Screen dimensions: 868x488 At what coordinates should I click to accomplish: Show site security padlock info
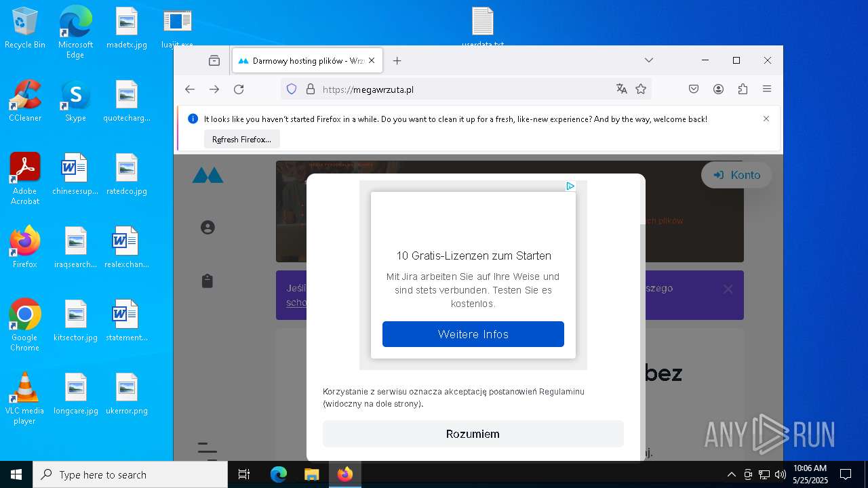(311, 89)
